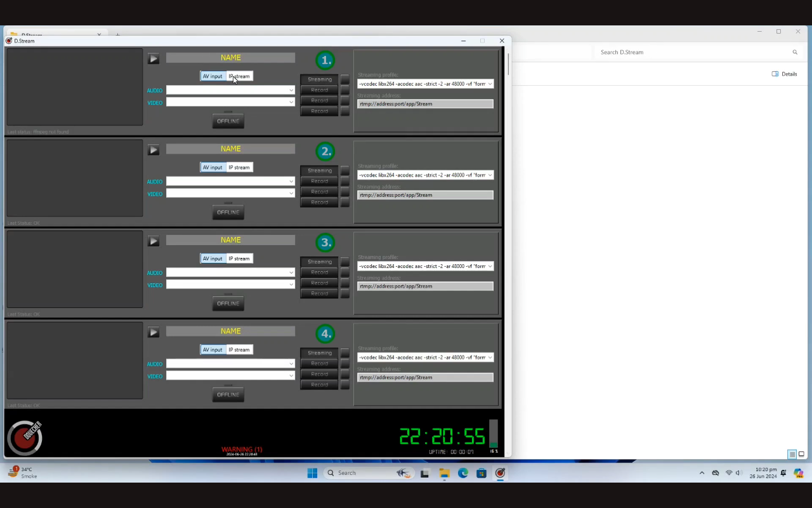Click the green channel 2 number badge
The image size is (812, 508).
tap(325, 151)
